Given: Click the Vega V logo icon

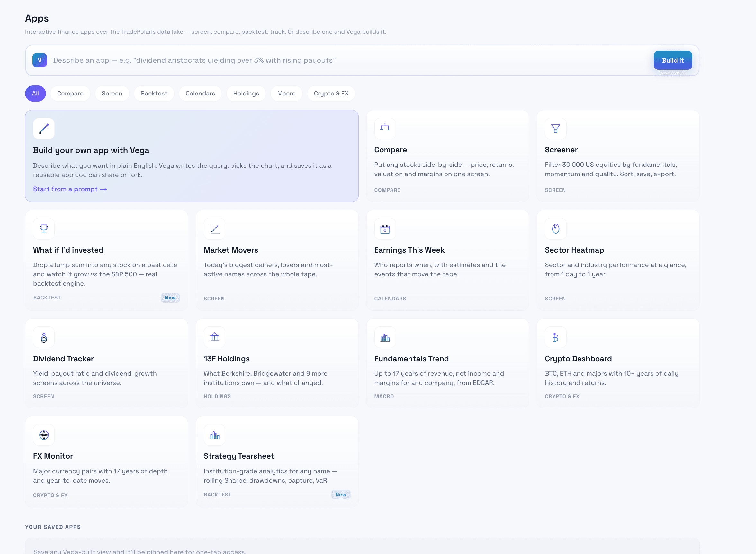Looking at the screenshot, I should [x=40, y=60].
